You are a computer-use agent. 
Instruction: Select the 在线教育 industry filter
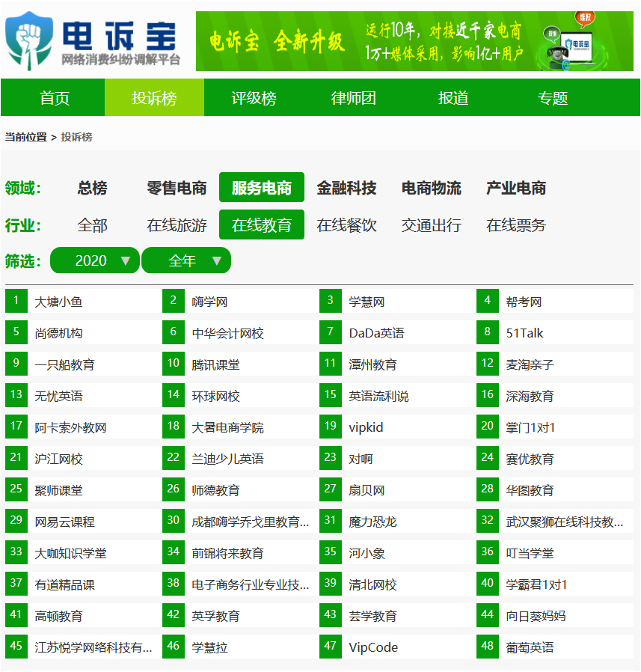[262, 224]
